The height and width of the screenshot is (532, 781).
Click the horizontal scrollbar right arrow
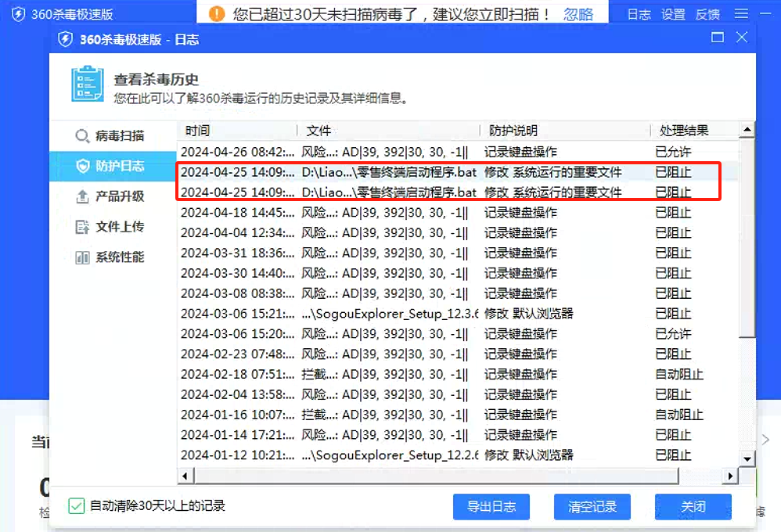click(x=730, y=476)
